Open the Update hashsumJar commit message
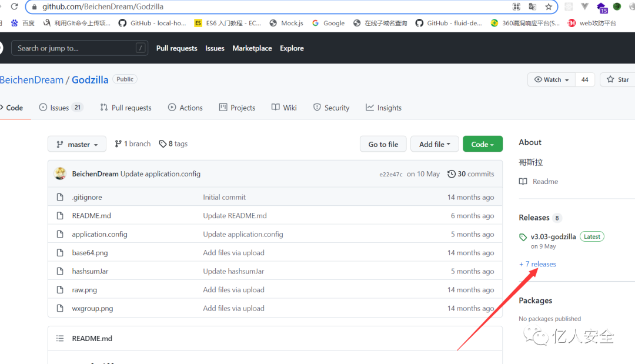The width and height of the screenshot is (635, 364). [x=233, y=271]
